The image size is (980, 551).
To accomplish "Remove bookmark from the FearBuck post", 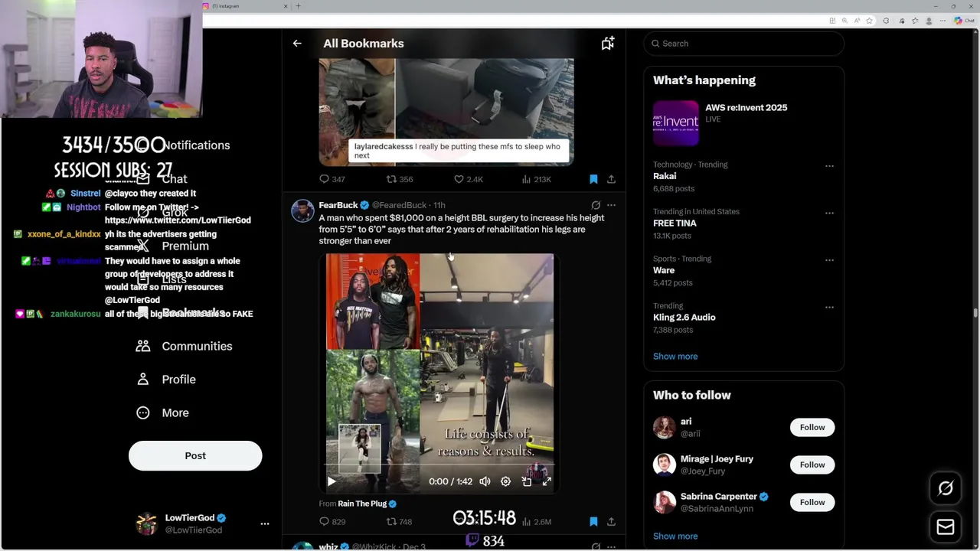I will click(593, 522).
